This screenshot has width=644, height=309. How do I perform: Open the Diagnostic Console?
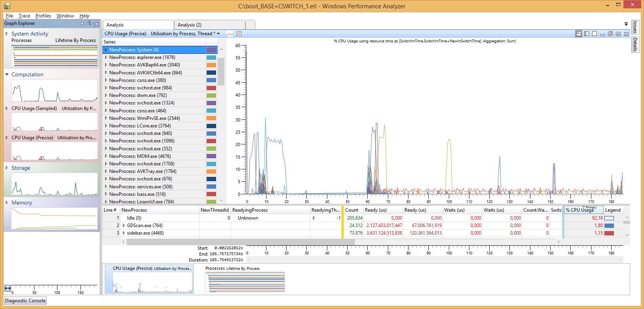click(x=25, y=301)
